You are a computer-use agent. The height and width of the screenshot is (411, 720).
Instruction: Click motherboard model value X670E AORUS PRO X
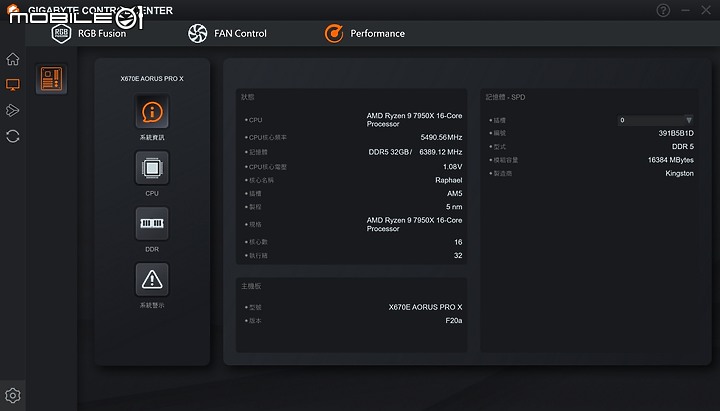(x=425, y=307)
